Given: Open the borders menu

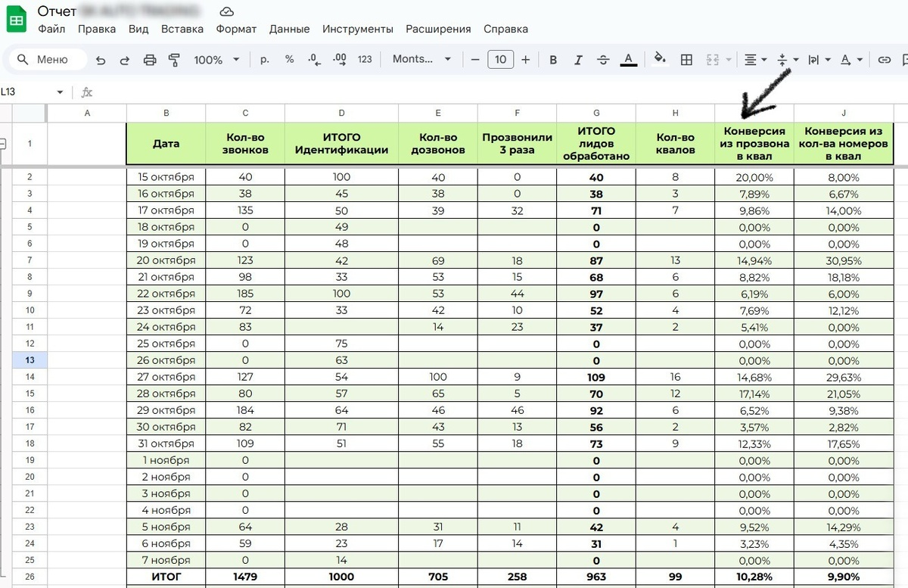Looking at the screenshot, I should coord(686,60).
